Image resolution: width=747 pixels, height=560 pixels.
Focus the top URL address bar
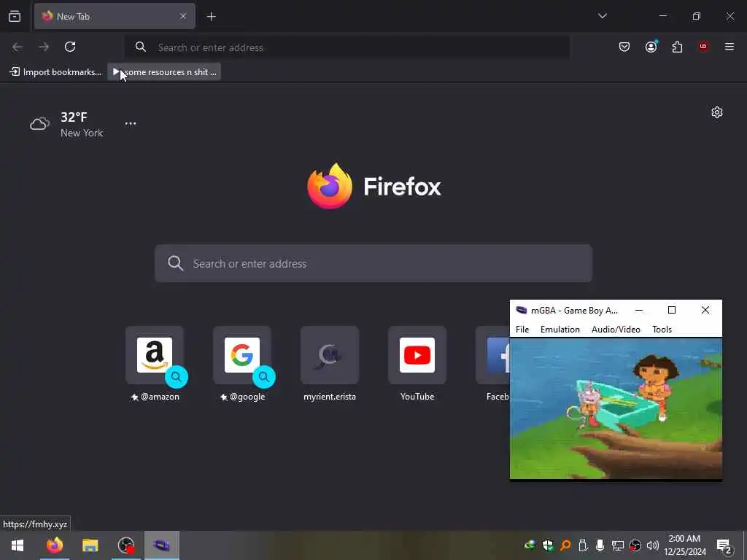(347, 47)
